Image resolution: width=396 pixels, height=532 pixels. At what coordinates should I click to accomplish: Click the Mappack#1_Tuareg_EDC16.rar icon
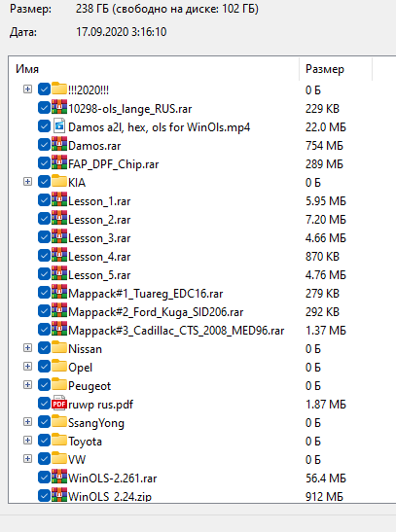59,292
